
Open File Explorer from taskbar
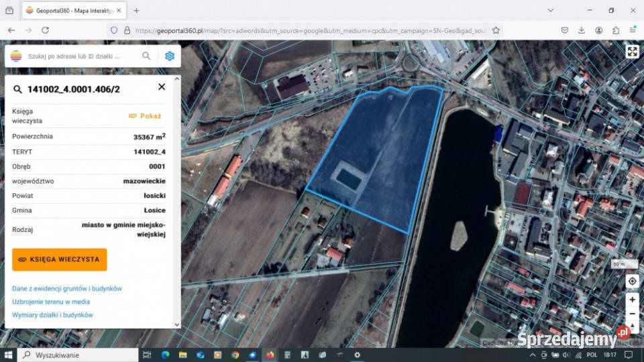click(182, 355)
